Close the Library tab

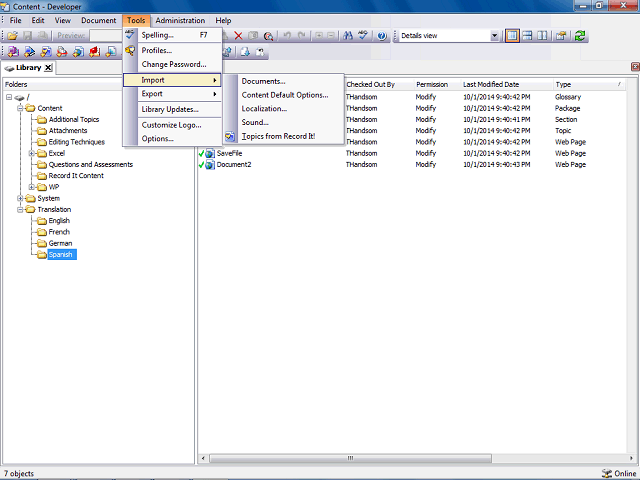pos(48,68)
